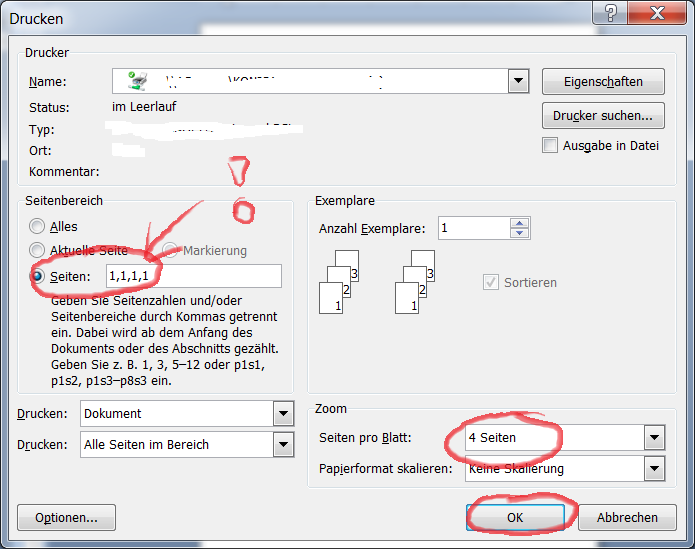Close the Drucken dialog

point(657,13)
